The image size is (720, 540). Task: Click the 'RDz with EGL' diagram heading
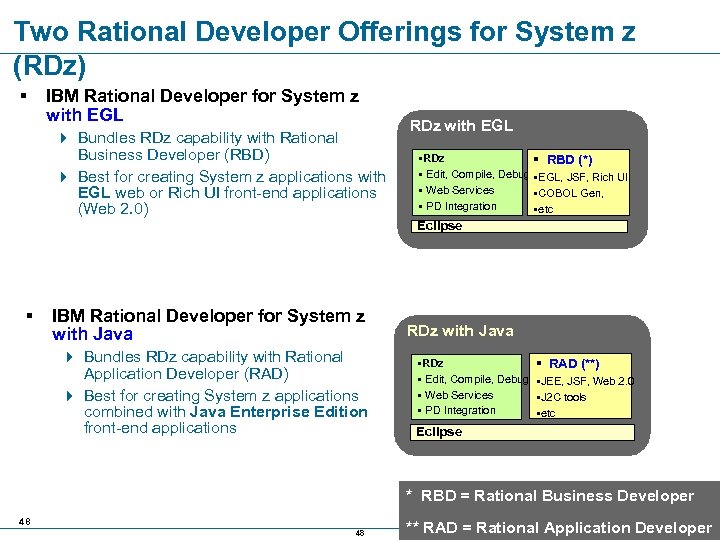(461, 126)
